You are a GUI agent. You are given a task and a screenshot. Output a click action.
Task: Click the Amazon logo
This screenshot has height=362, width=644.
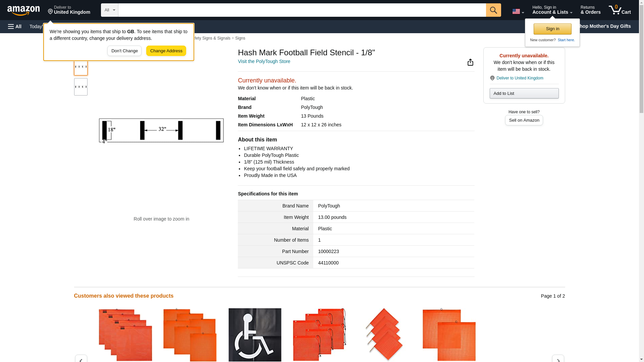point(23,10)
